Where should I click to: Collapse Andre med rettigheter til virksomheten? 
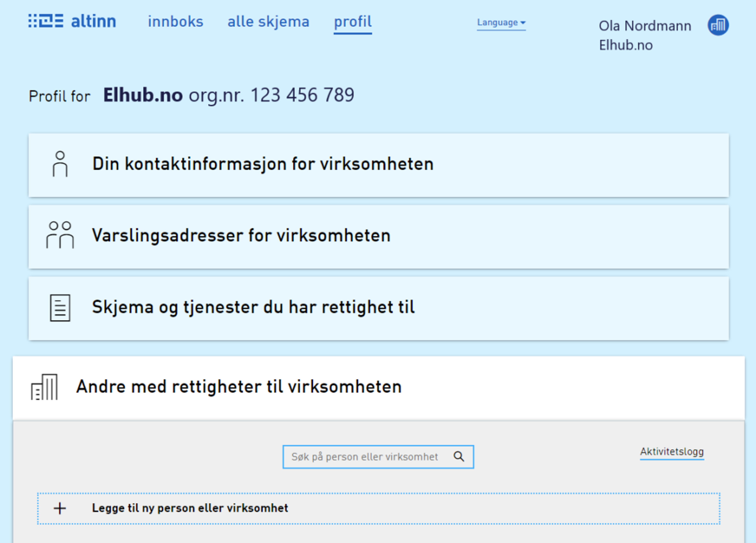coord(239,387)
